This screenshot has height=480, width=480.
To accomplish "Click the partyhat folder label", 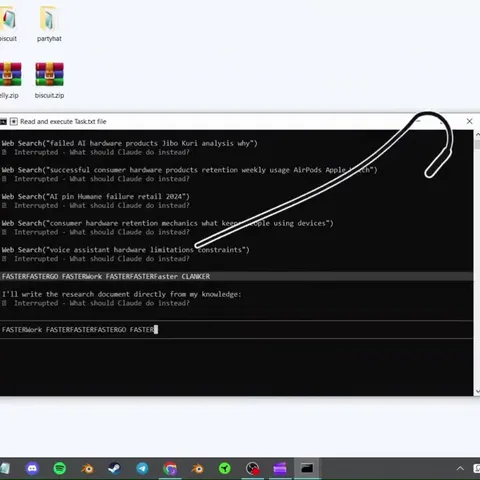I will click(49, 39).
